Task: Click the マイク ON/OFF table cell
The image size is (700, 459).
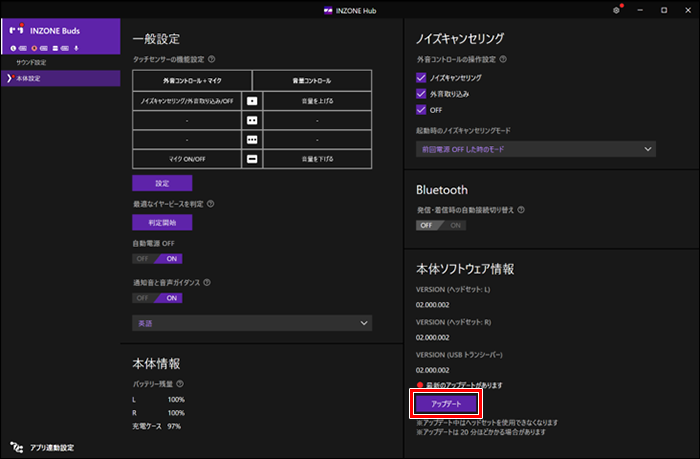Action: (187, 159)
